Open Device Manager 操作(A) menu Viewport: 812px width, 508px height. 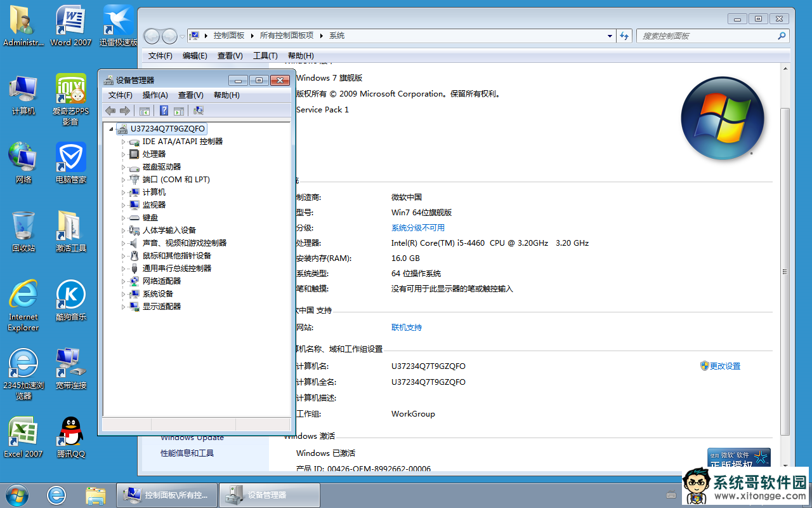(x=155, y=95)
